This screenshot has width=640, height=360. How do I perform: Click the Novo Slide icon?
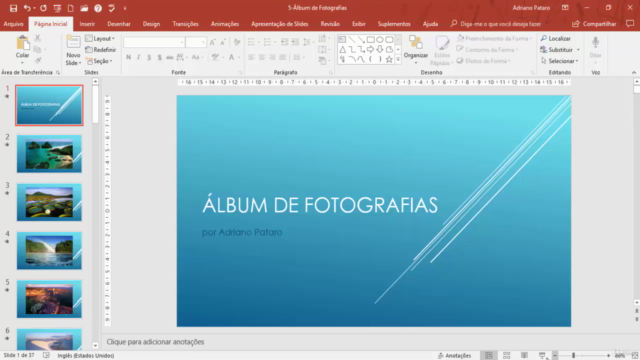pos(73,42)
